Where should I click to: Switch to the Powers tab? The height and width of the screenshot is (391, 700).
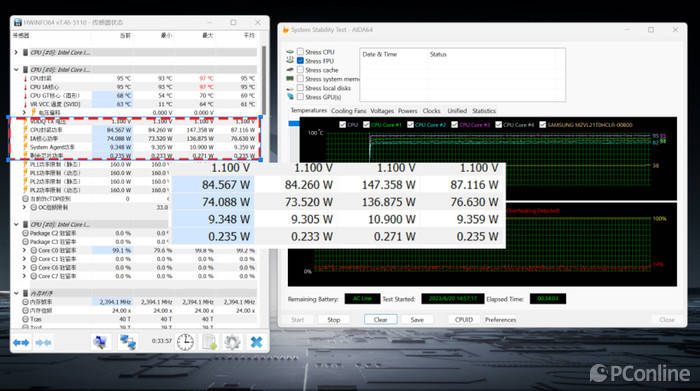(408, 111)
